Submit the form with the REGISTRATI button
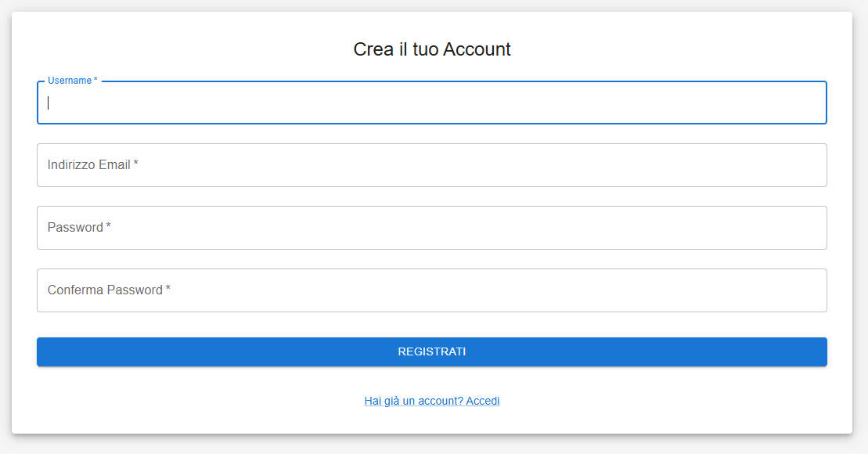Viewport: 868px width, 454px height. click(x=432, y=351)
